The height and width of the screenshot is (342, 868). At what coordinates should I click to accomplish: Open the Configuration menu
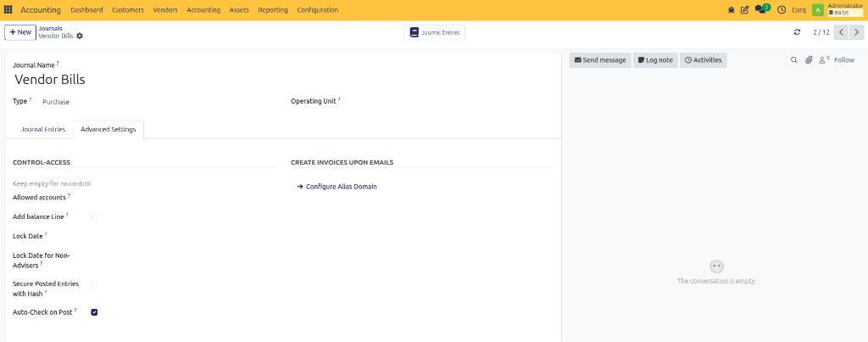(x=317, y=10)
